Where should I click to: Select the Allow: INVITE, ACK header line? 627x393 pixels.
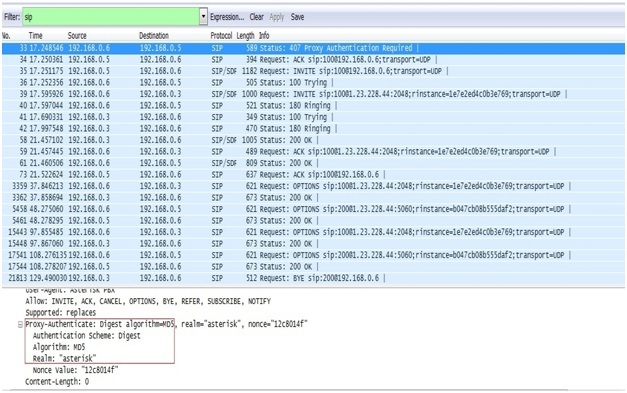148,301
